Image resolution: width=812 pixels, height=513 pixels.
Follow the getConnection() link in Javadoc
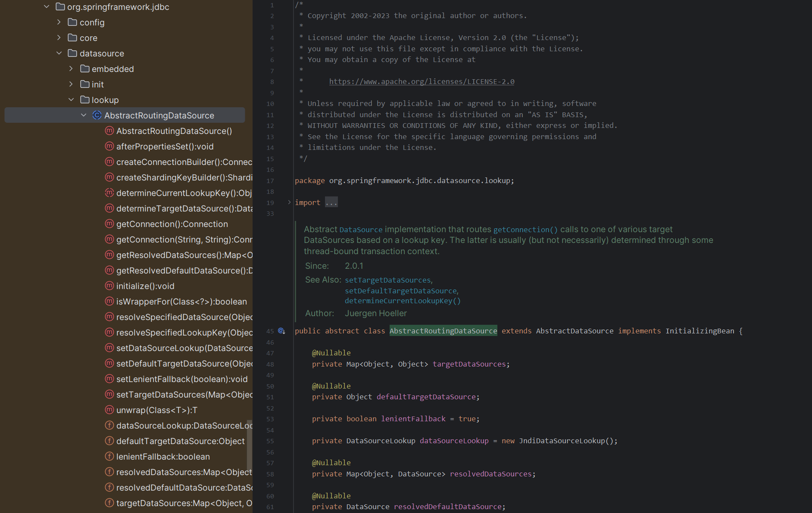coord(525,230)
